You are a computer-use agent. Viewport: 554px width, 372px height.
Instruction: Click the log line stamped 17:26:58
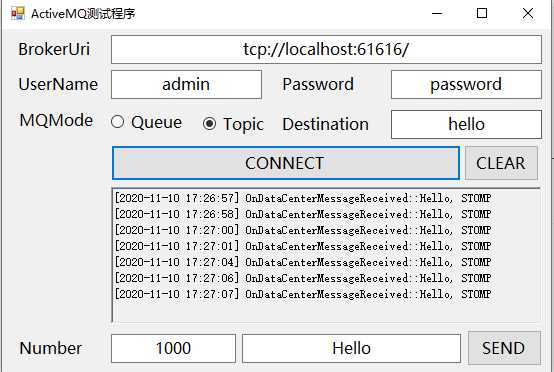point(303,214)
